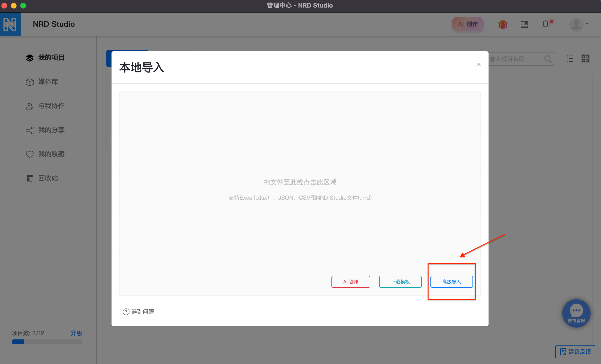Viewport: 601px width, 364px height.
Task: Click the 升级 upgrade link
Action: point(76,333)
